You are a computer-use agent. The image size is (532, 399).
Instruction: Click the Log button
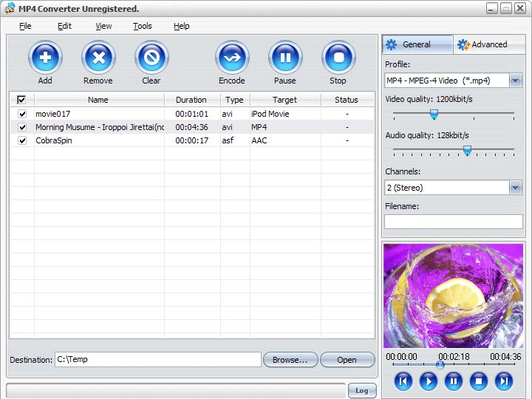[x=362, y=391]
